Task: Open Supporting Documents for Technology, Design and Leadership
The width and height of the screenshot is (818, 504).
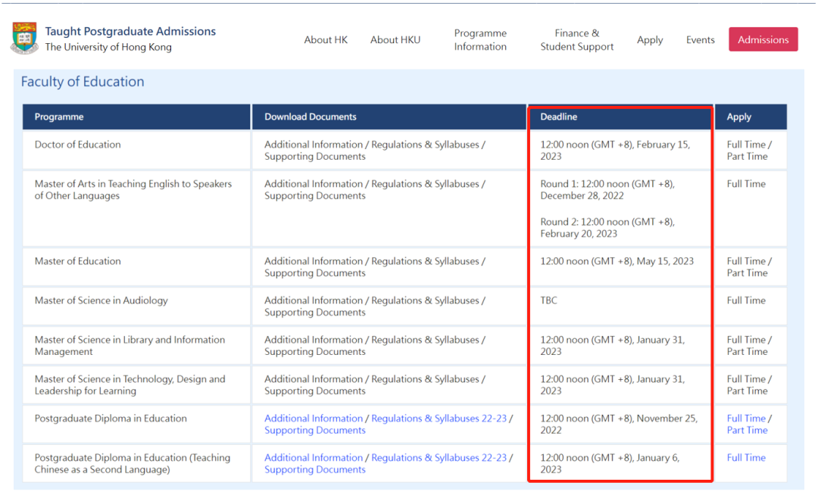Action: tap(315, 391)
